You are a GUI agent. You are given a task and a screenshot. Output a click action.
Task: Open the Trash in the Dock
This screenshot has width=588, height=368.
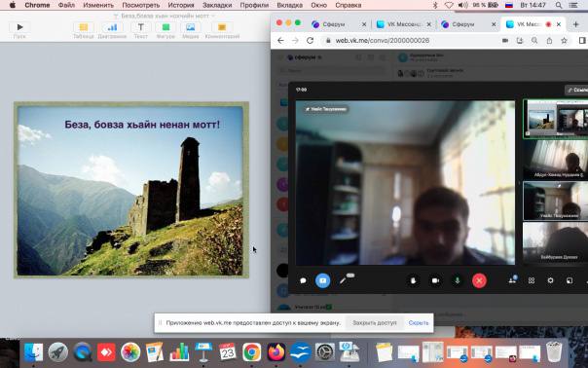(x=554, y=352)
